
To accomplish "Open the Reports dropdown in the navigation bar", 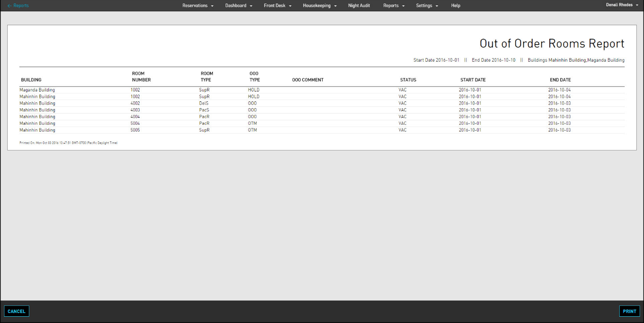I will 393,5.
